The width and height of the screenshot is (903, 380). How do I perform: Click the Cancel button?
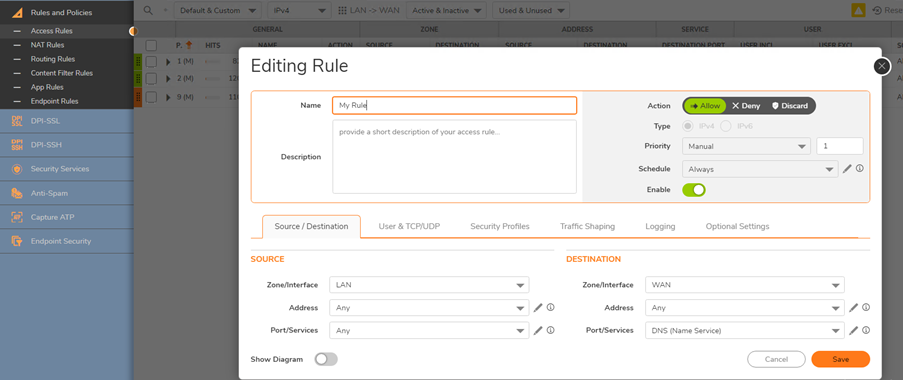776,359
